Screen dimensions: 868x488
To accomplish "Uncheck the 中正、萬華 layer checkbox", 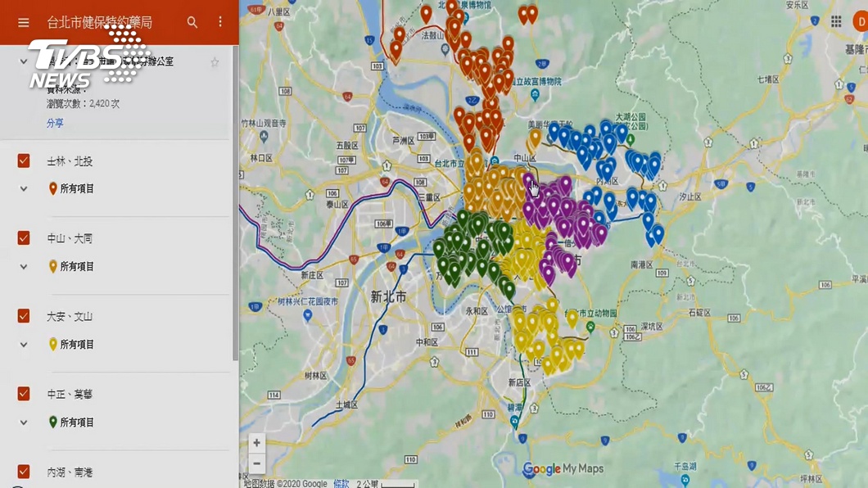I will 23,393.
